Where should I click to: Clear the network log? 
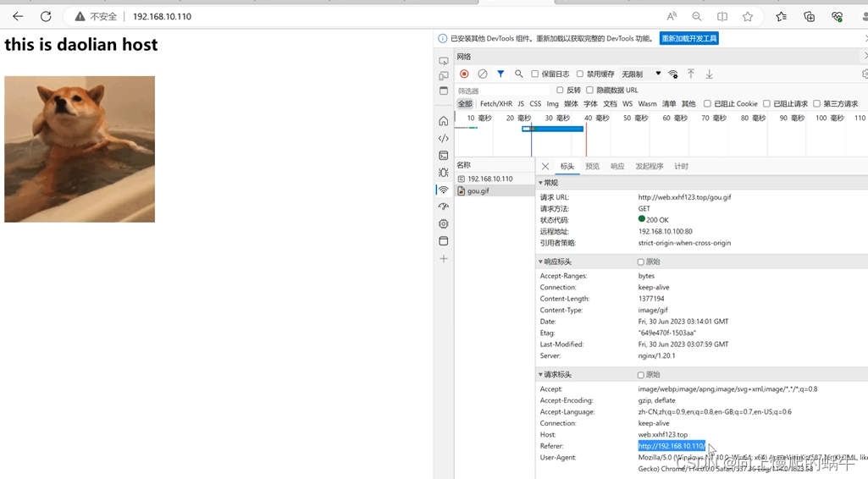(483, 74)
